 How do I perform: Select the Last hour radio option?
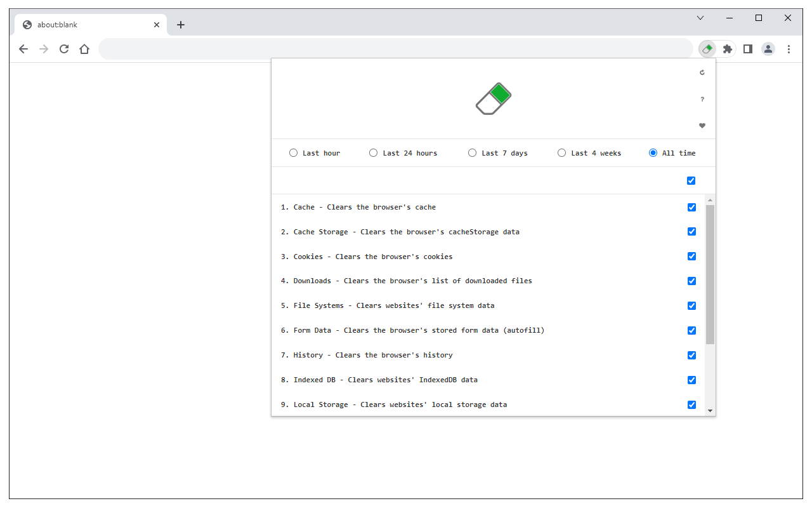pos(293,153)
